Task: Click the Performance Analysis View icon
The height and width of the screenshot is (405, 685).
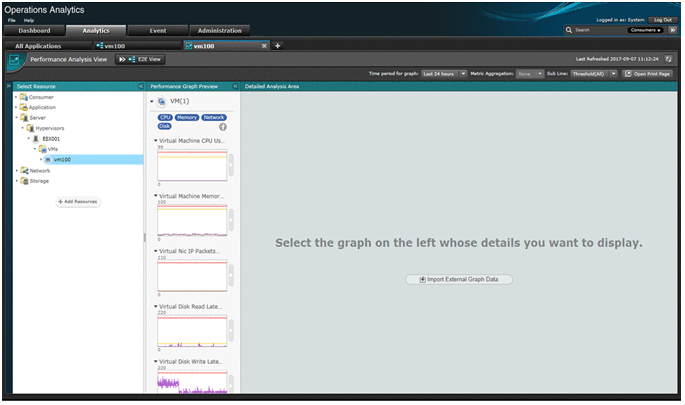Action: tap(14, 60)
